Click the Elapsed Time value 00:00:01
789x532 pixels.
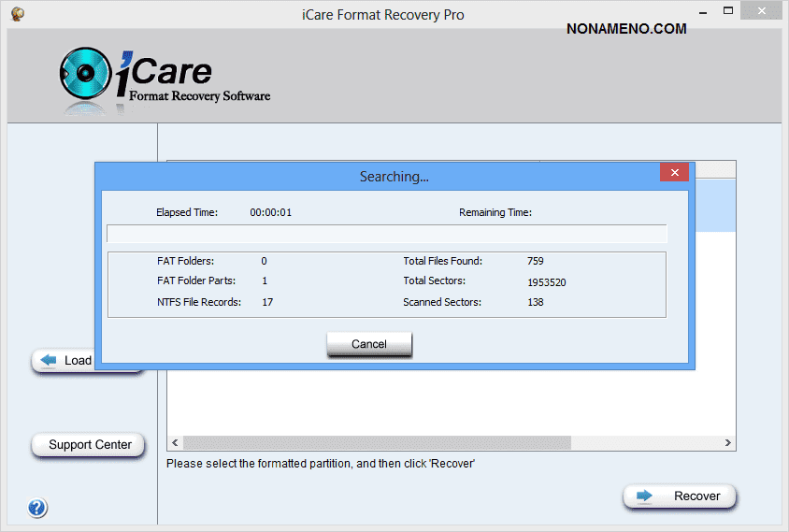pos(270,212)
